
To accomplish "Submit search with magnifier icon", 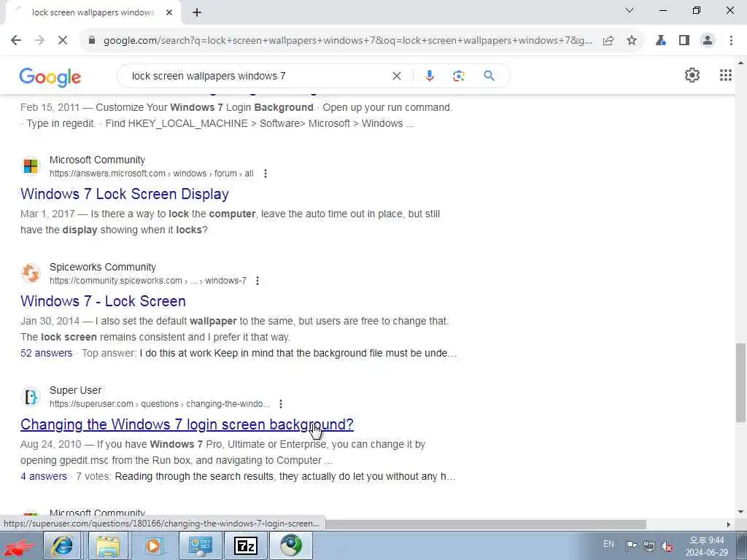I will pos(489,76).
